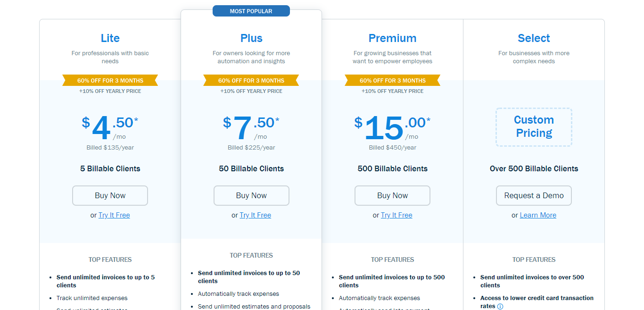
Task: Follow the Learn More link under Select
Action: coord(538,215)
